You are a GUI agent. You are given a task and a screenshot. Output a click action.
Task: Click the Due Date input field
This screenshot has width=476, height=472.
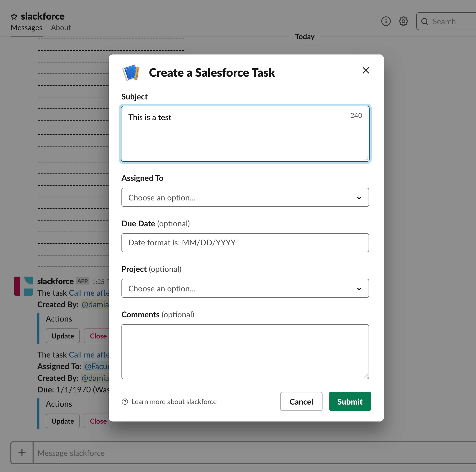click(245, 243)
